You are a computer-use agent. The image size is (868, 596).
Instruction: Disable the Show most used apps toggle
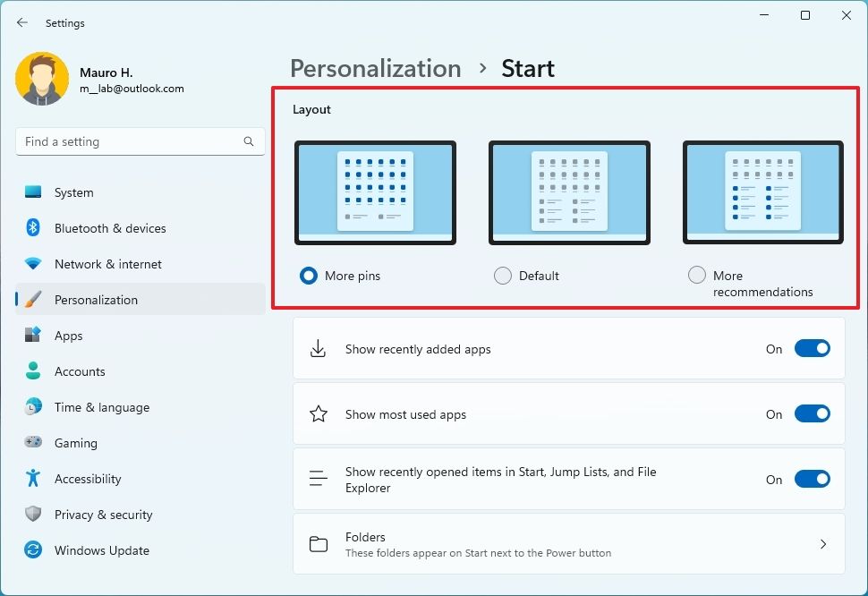point(812,414)
